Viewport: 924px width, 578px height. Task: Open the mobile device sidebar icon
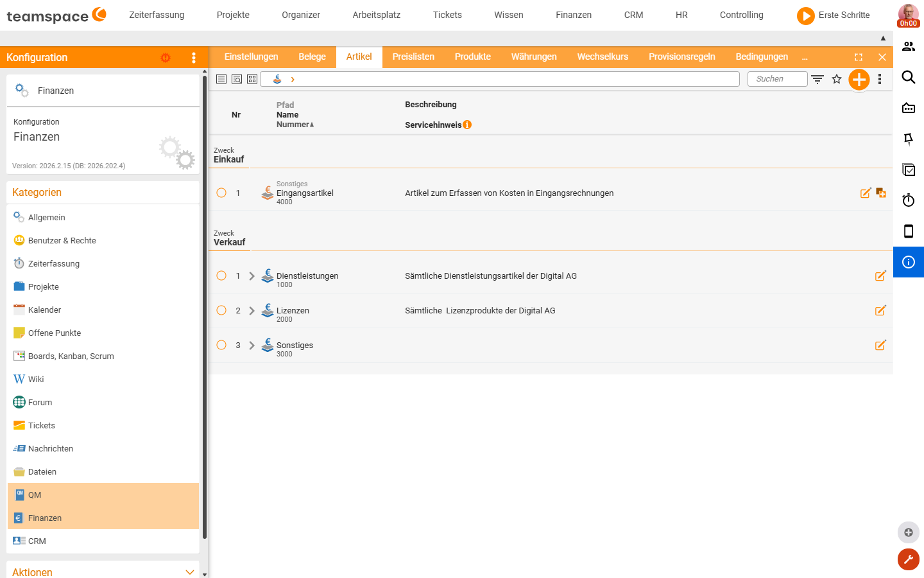909,231
